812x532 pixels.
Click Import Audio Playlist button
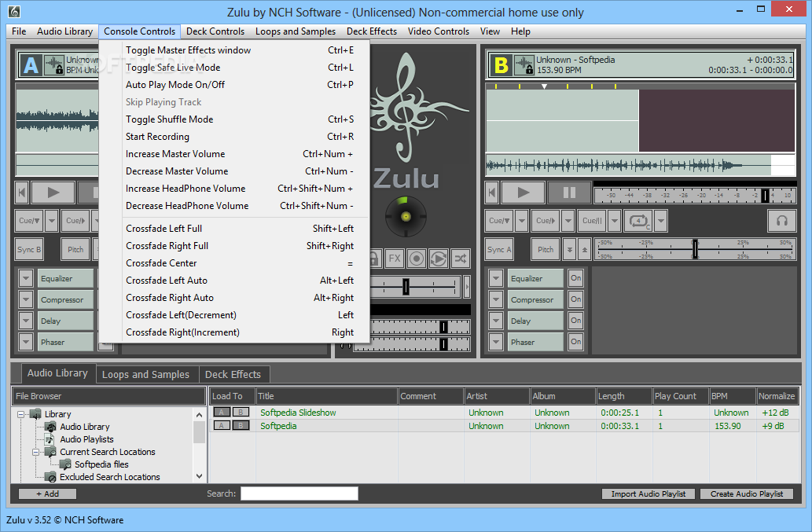coord(648,493)
